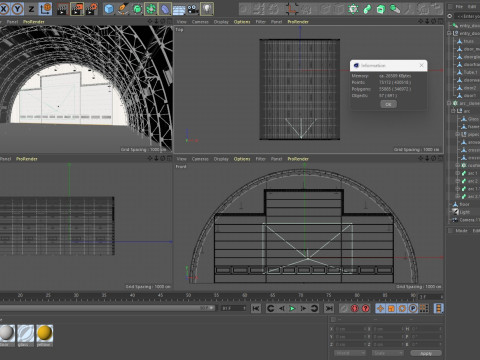
Task: Jump to end of animation
Action: [329, 308]
